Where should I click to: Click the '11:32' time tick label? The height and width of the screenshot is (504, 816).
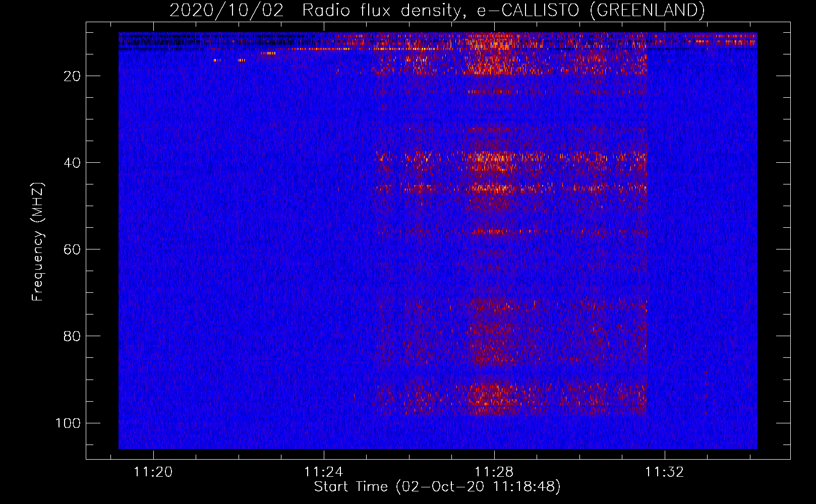(665, 472)
